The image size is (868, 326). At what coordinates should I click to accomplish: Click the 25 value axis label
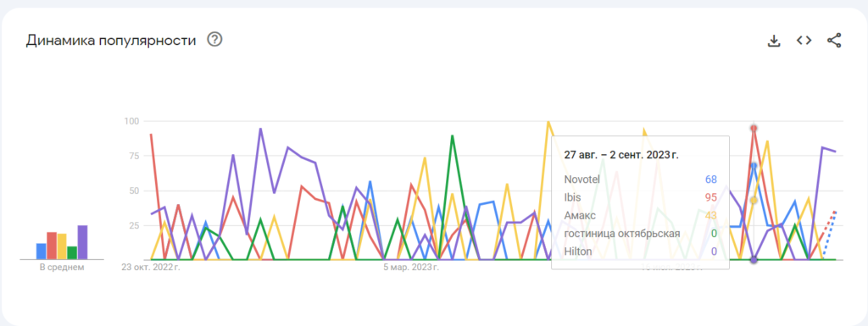pos(135,225)
